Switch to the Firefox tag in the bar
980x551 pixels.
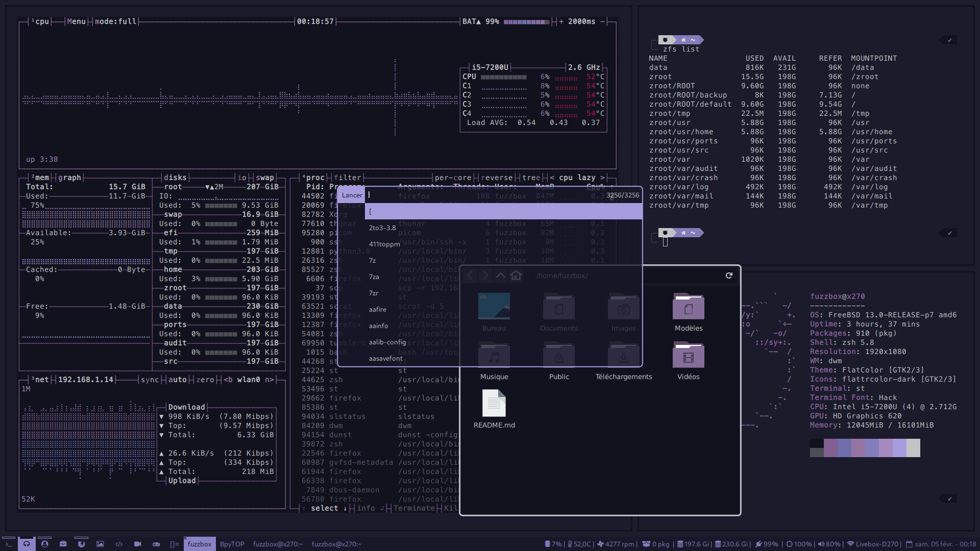tap(81, 544)
